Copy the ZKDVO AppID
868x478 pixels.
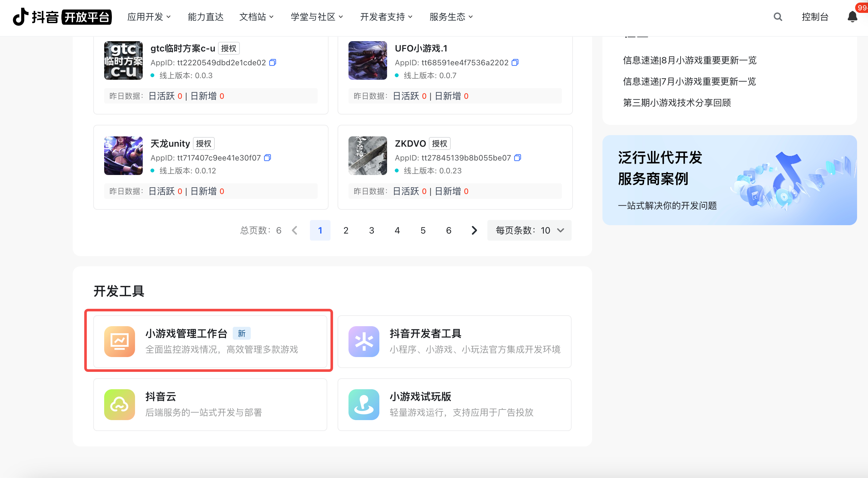tap(518, 158)
